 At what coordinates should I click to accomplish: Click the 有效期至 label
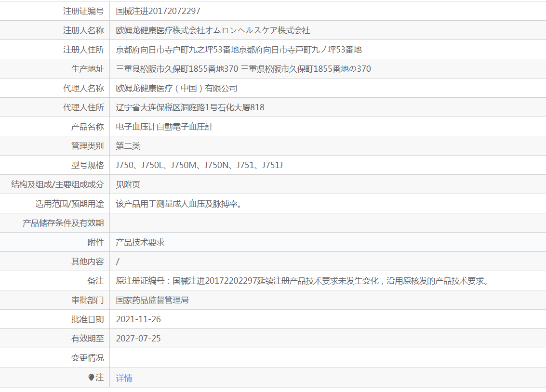pos(88,339)
